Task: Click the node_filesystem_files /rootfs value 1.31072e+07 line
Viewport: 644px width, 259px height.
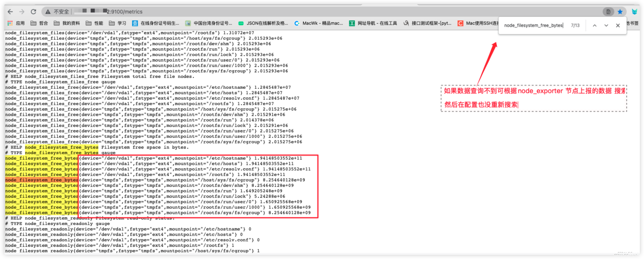Action: (129, 33)
